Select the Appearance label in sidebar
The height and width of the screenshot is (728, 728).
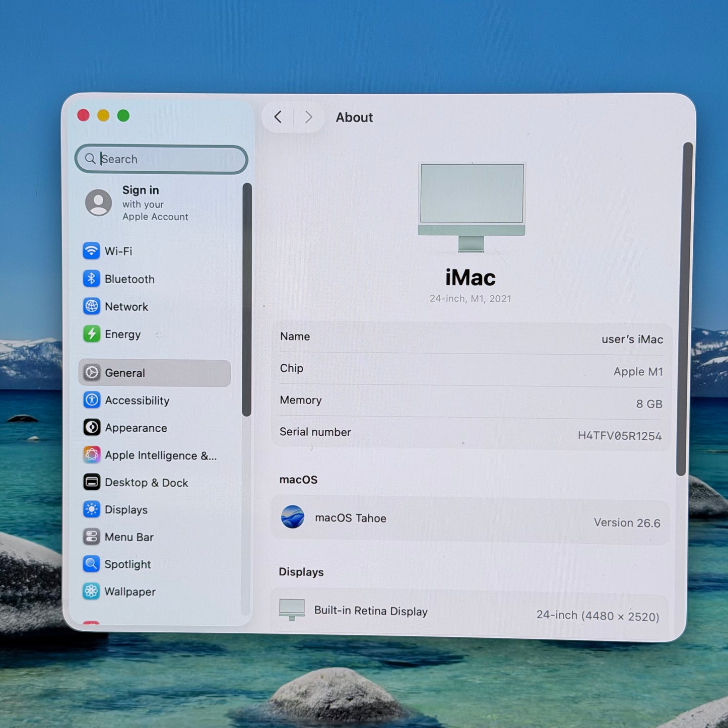click(136, 428)
